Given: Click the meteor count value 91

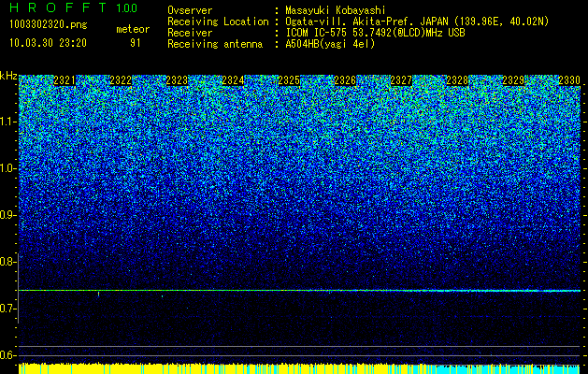Looking at the screenshot, I should [135, 43].
